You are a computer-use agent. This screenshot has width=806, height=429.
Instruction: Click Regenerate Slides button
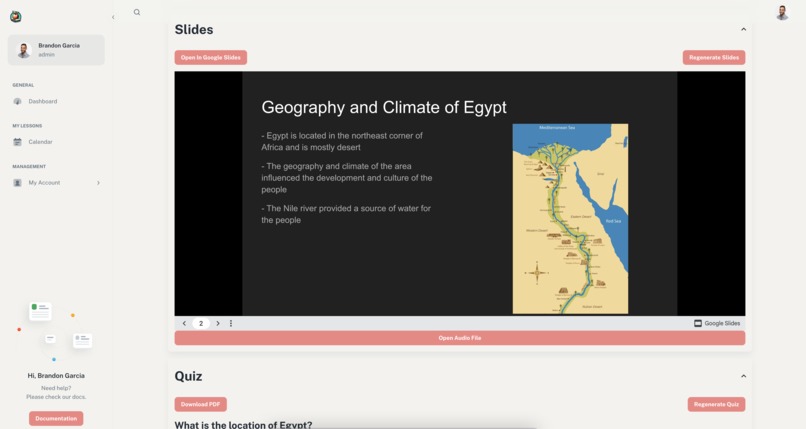(x=713, y=58)
